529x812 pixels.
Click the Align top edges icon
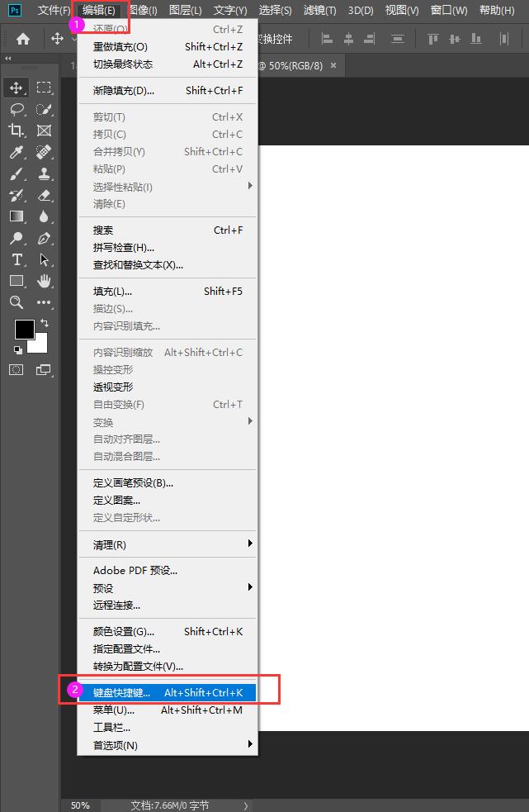[433, 39]
